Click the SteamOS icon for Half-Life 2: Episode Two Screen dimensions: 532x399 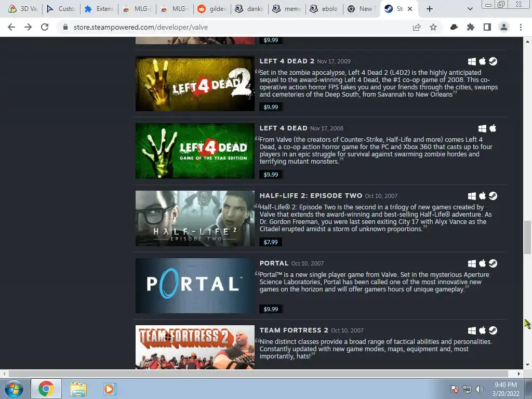493,196
